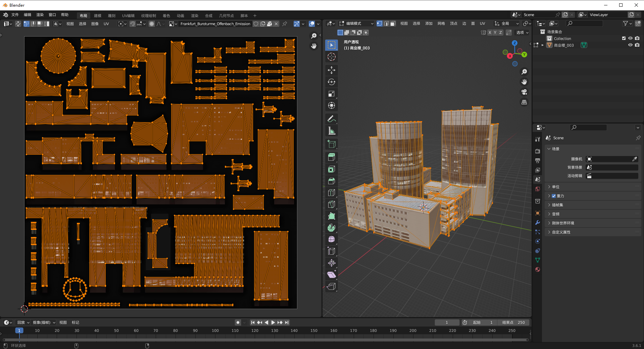Click the 结束点 end frame field
The image size is (644, 349).
coord(513,322)
